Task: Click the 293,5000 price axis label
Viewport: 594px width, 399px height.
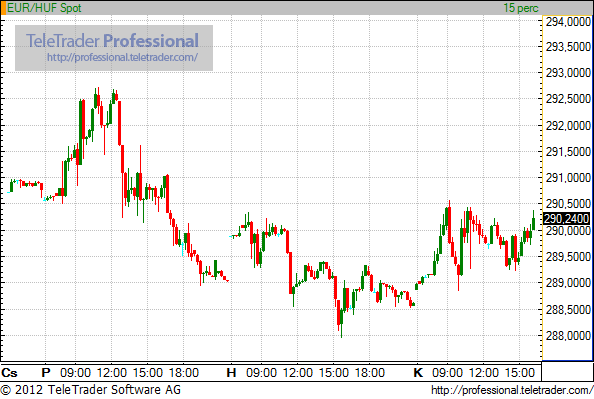Action: click(x=568, y=47)
